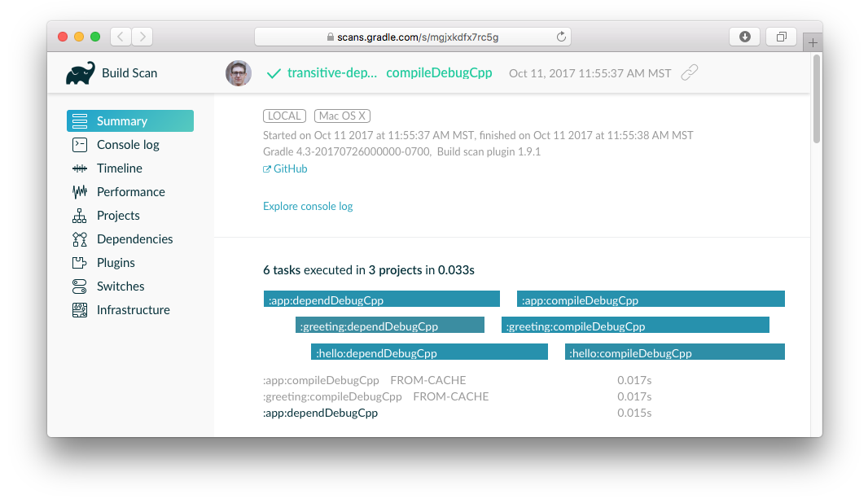Click the Timeline icon in sidebar

tap(80, 168)
